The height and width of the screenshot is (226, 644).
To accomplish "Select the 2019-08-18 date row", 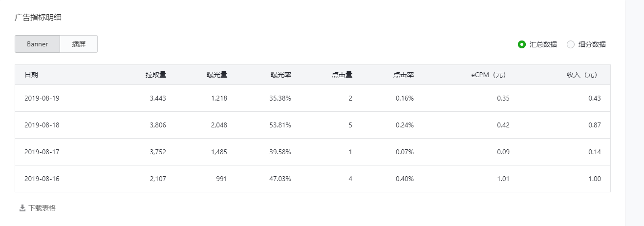I will [313, 125].
